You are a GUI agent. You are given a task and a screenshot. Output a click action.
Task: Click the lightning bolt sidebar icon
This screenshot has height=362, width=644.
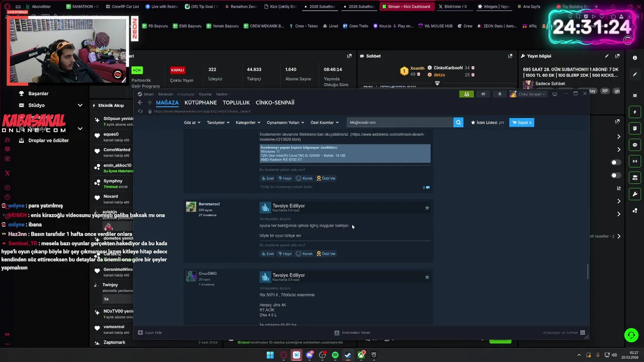[635, 112]
